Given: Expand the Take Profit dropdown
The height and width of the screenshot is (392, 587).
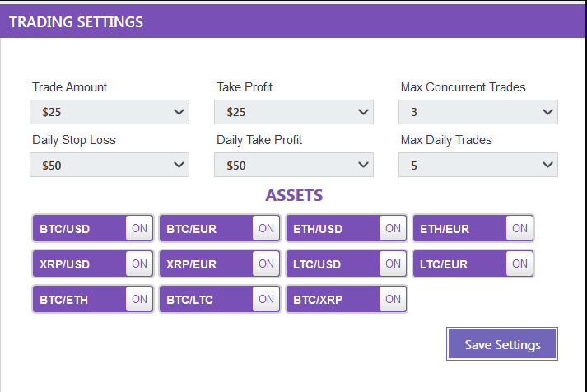Looking at the screenshot, I should pyautogui.click(x=294, y=112).
